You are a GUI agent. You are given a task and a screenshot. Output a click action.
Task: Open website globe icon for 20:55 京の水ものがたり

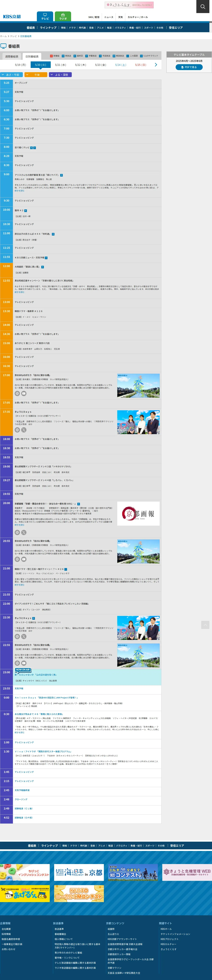[x=17, y=559]
